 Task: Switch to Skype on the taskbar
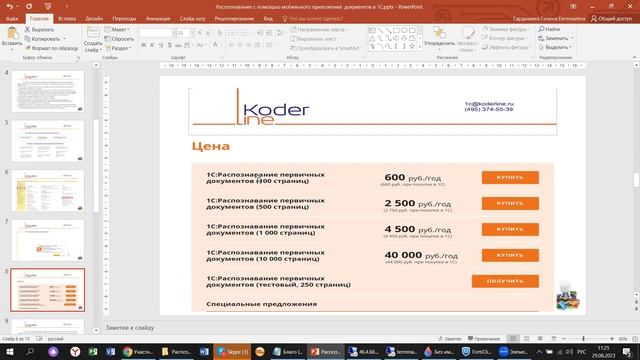[x=232, y=351]
